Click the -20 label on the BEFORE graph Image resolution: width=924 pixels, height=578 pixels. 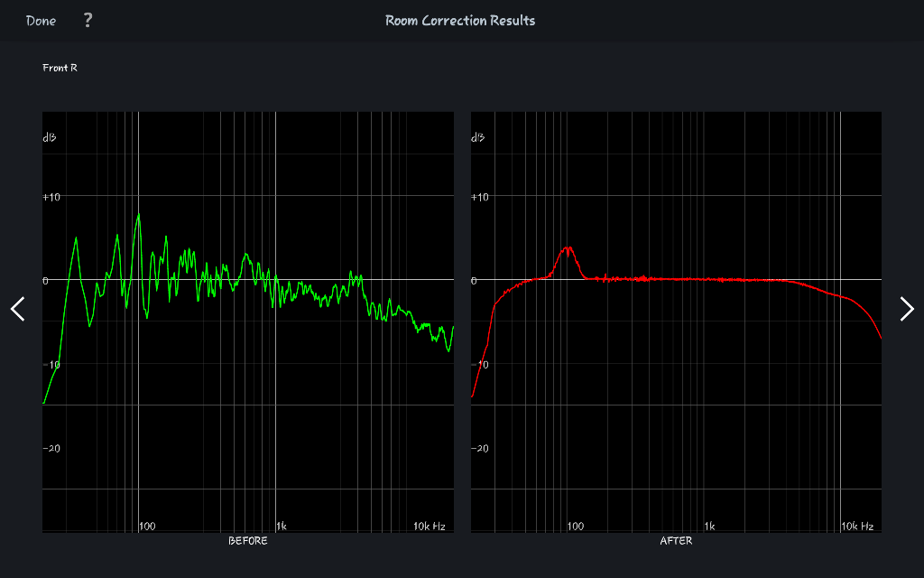pos(51,448)
